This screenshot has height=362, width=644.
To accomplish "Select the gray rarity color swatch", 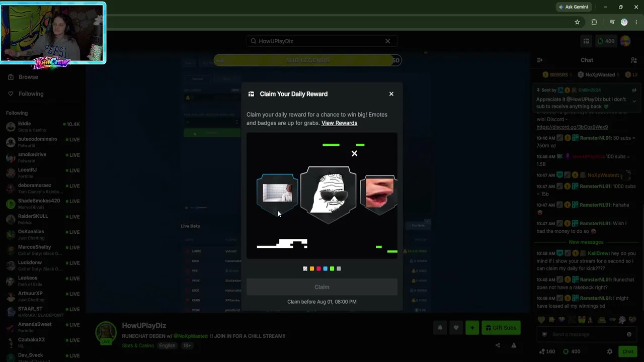I will click(339, 268).
